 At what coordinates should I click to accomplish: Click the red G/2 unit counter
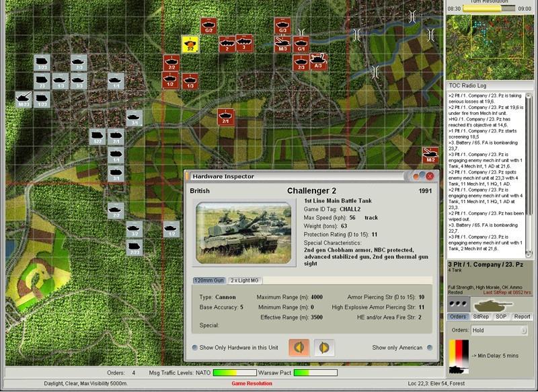click(208, 26)
